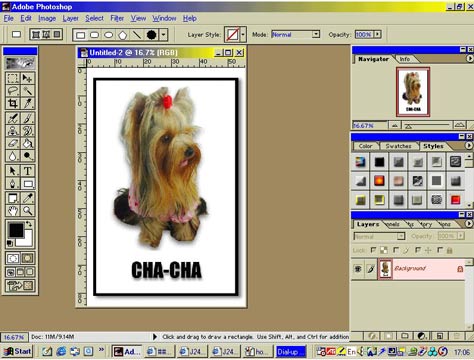Open the Dial-up taskbar button

pyautogui.click(x=291, y=351)
